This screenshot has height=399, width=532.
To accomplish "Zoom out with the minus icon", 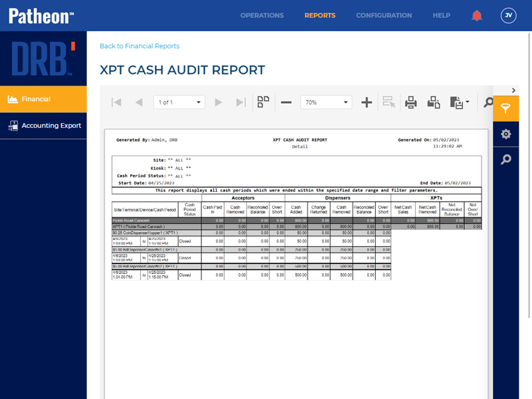I will click(286, 102).
